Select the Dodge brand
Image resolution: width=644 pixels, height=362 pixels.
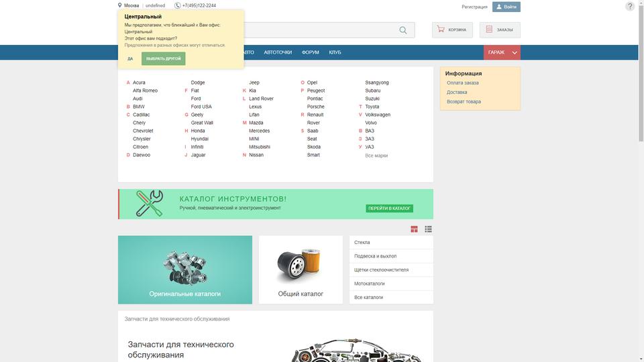pyautogui.click(x=197, y=82)
